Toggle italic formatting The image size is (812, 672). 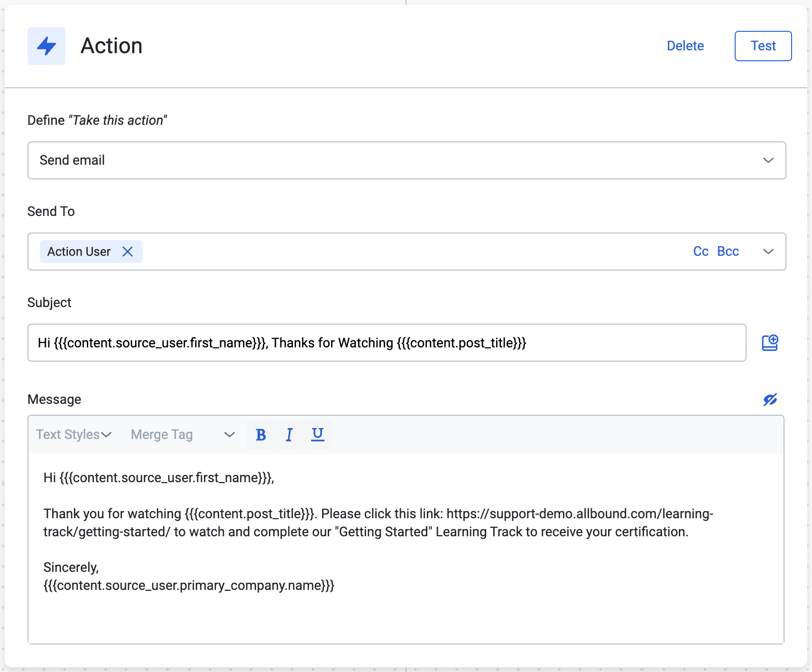289,435
